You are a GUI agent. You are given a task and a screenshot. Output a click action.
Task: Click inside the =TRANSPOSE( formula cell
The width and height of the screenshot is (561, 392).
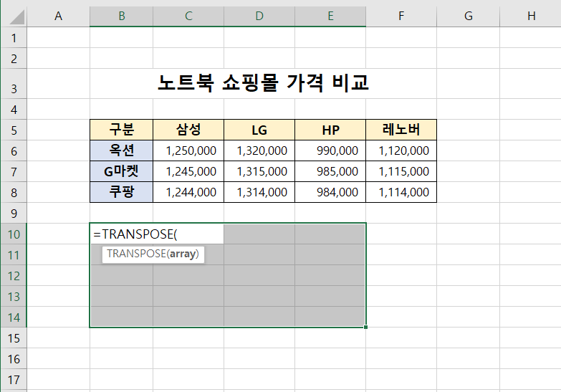tap(157, 234)
